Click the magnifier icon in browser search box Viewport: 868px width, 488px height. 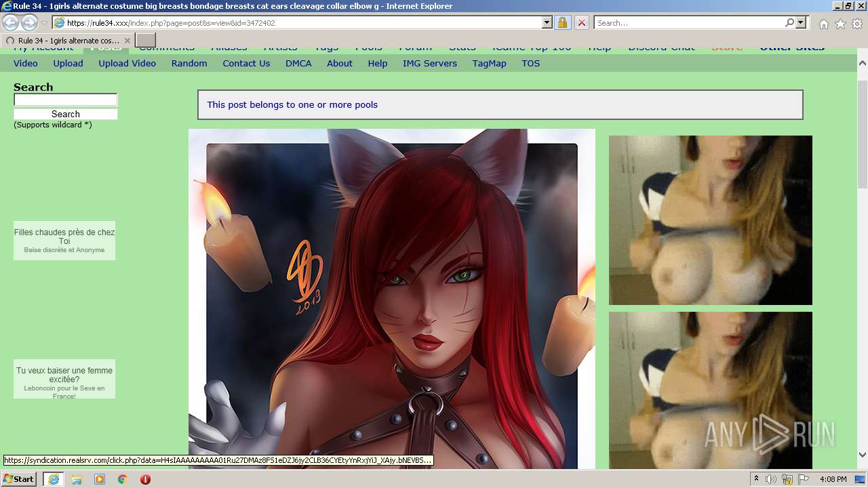(x=789, y=22)
